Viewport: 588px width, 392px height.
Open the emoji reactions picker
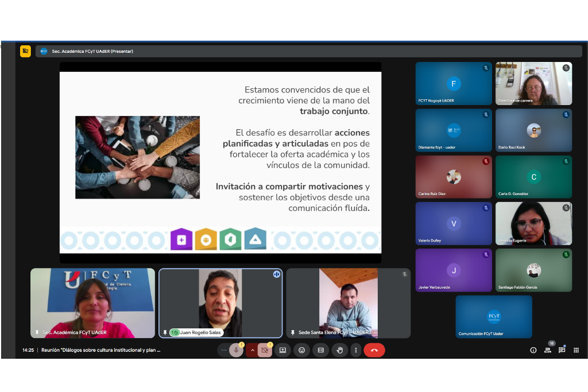pyautogui.click(x=301, y=350)
